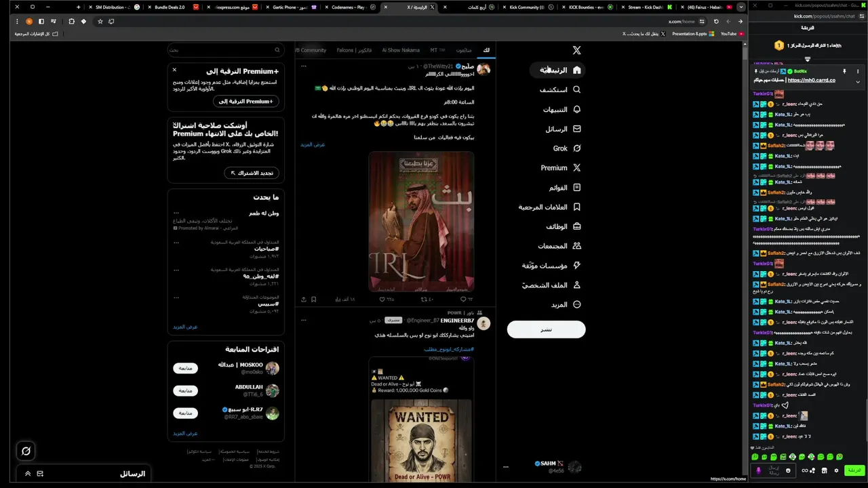
Task: Dismiss the Premium upgrade card
Action: point(174,70)
